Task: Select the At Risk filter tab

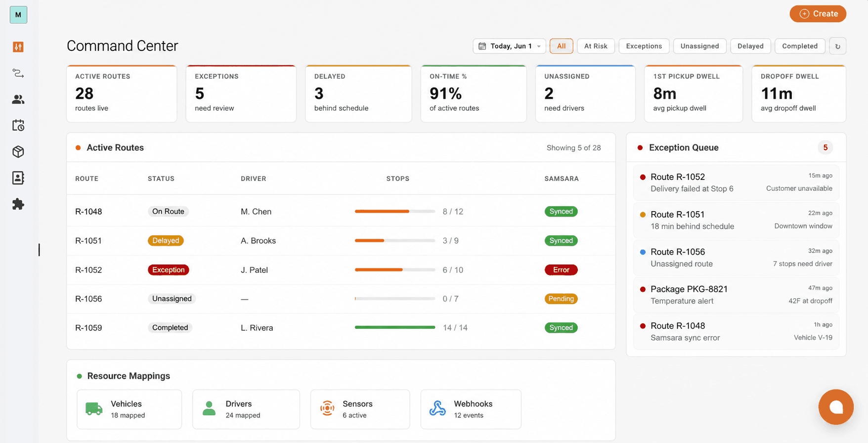Action: [x=596, y=46]
